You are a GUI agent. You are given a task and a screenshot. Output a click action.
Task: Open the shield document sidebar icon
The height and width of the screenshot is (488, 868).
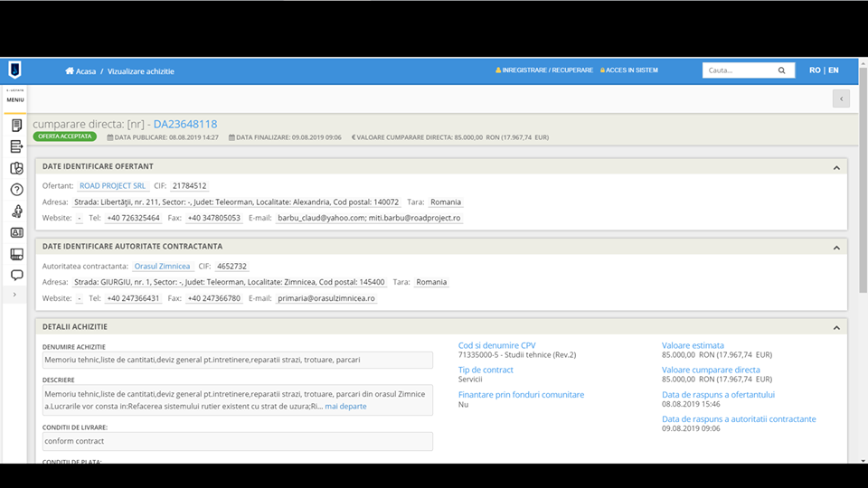click(x=16, y=168)
